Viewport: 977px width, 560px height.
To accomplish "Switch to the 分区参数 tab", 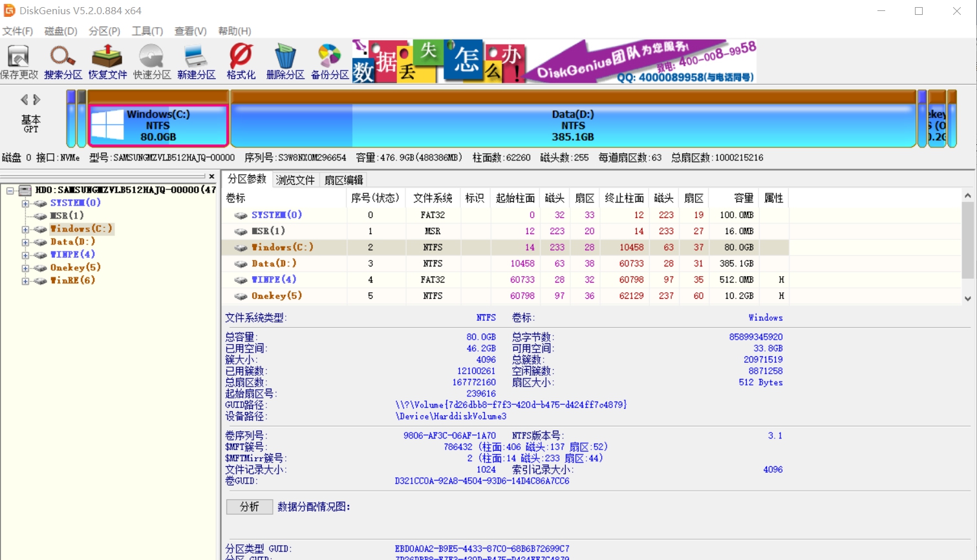I will pos(247,179).
